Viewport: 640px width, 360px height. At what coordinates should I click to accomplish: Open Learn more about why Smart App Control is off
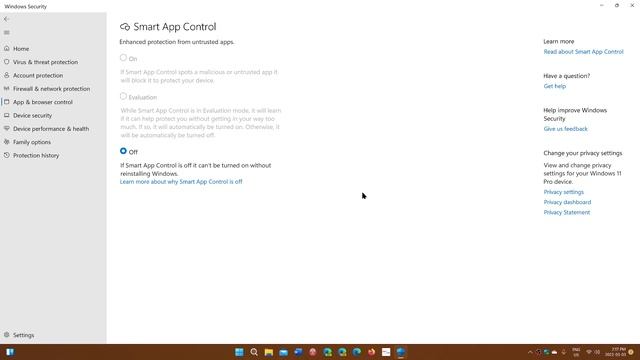[x=181, y=182]
